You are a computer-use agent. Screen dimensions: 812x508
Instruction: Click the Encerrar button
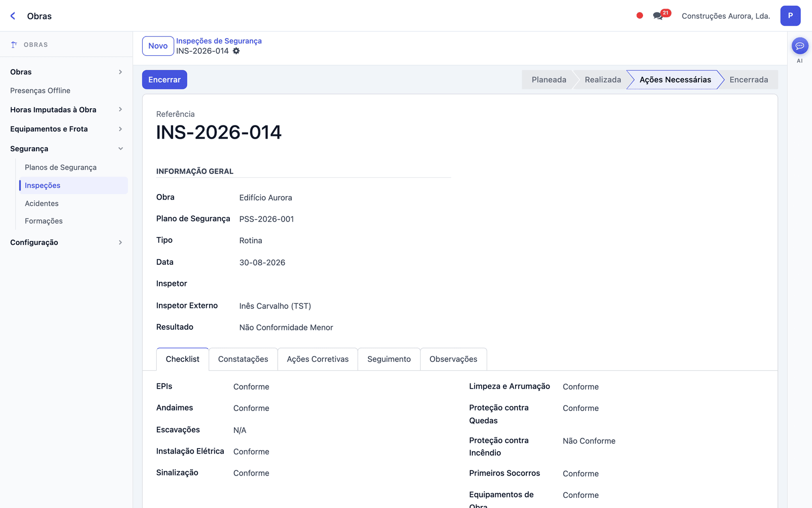[x=164, y=80]
